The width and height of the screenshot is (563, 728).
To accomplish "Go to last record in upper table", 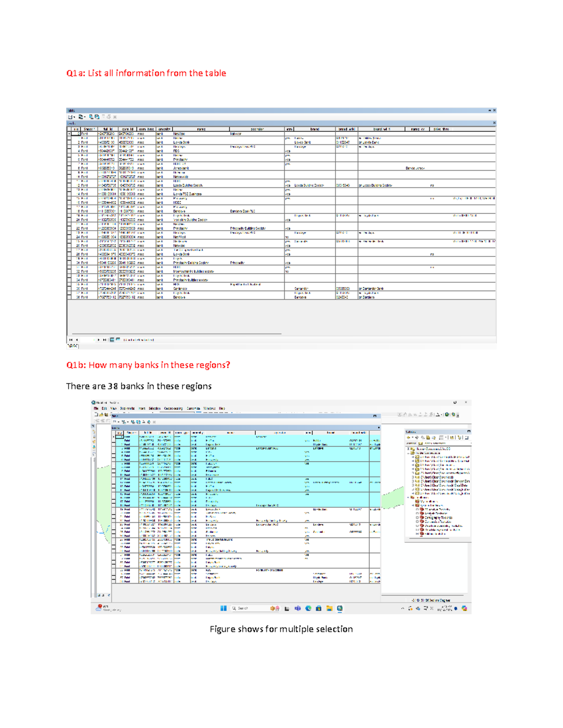I will 105,340.
